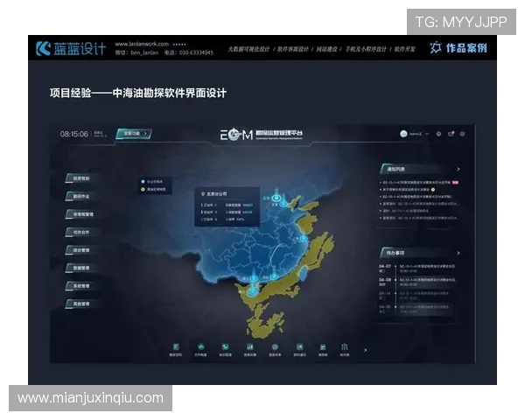Expand the 待办事项 panel arrow
Image resolution: width=525 pixels, height=420 pixels.
(458, 251)
